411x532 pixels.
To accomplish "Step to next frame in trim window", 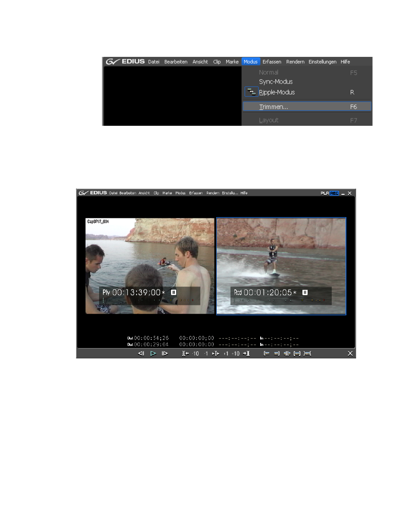I will pos(165,354).
